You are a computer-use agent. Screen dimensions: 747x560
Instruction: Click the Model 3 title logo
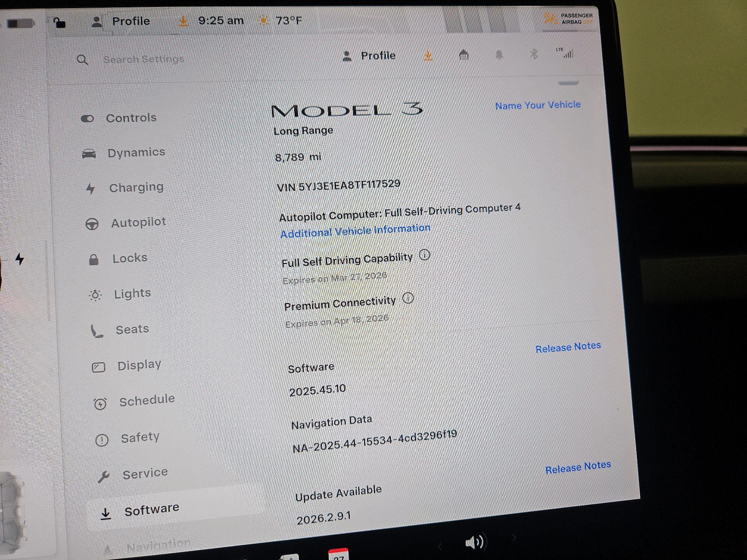347,110
